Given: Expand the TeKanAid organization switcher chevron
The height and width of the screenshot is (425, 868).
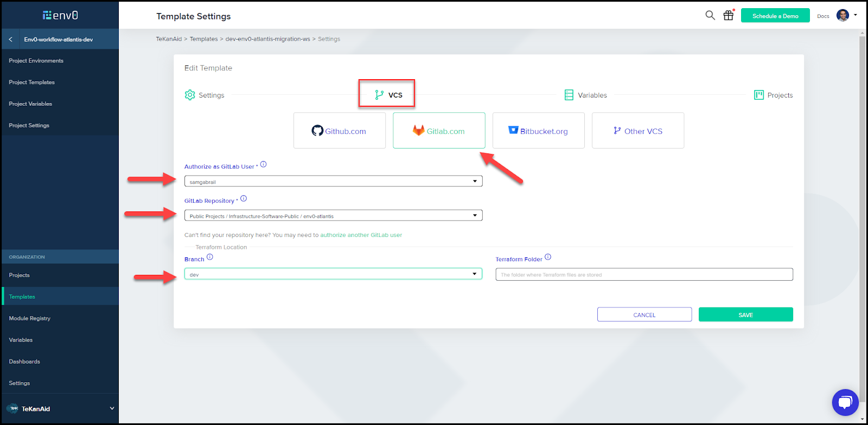Looking at the screenshot, I should tap(112, 408).
